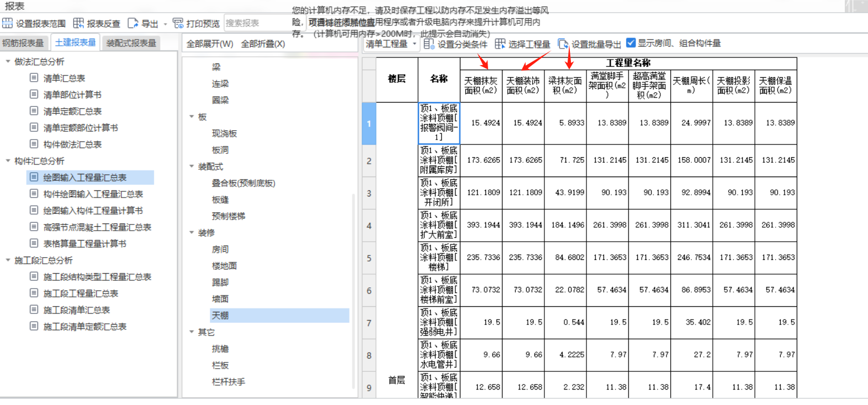This screenshot has width=868, height=405.
Task: Open the 清单工程量 dropdown
Action: pos(391,44)
